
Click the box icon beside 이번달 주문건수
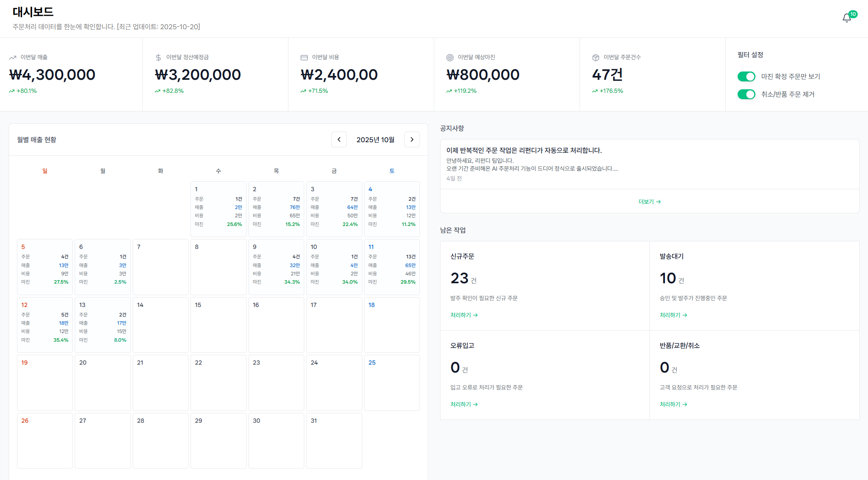595,57
